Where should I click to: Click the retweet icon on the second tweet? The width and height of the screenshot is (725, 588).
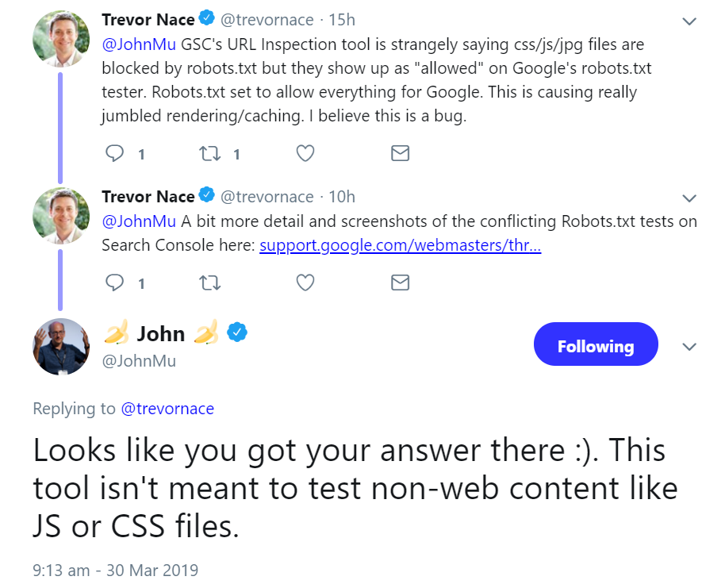[209, 282]
